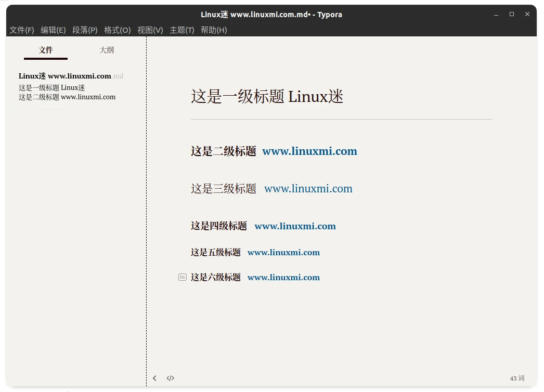Collapse the sidebar with the back arrow icon

point(154,378)
